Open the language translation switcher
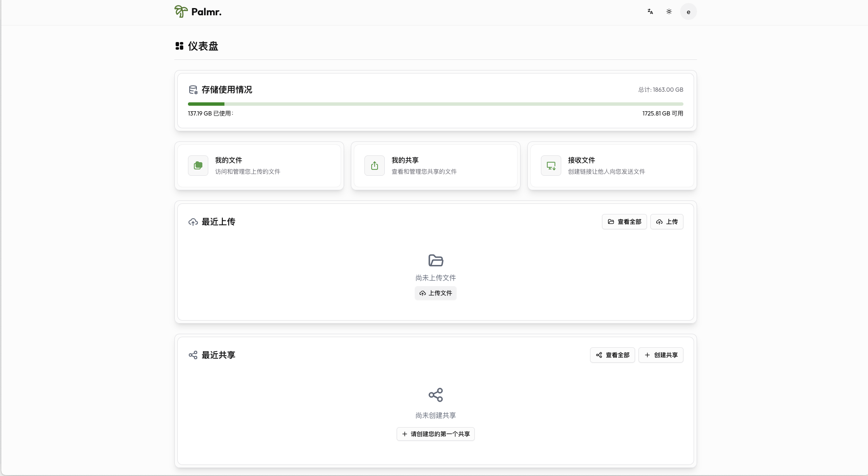868x476 pixels. pyautogui.click(x=650, y=12)
